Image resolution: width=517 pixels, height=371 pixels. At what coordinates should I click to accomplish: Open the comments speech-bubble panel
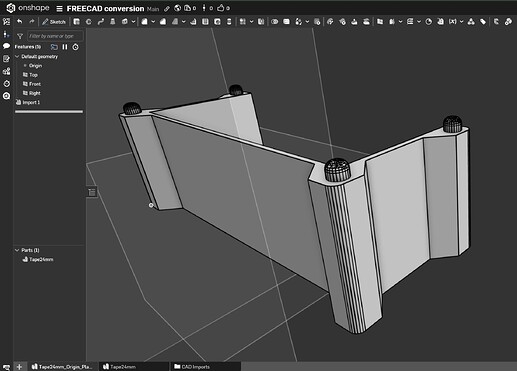(x=6, y=46)
